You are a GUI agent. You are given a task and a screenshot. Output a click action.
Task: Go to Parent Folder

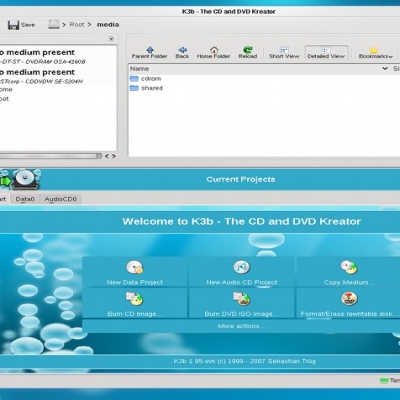coord(149,53)
